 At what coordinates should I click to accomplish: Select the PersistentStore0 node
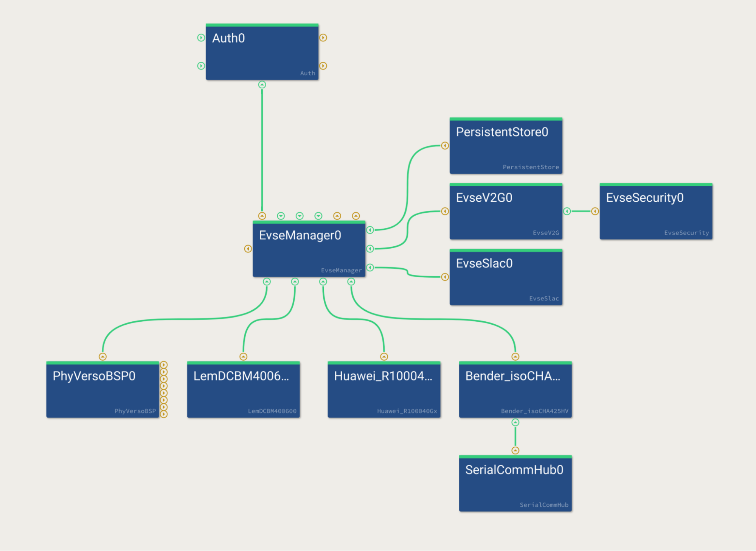[x=506, y=147]
